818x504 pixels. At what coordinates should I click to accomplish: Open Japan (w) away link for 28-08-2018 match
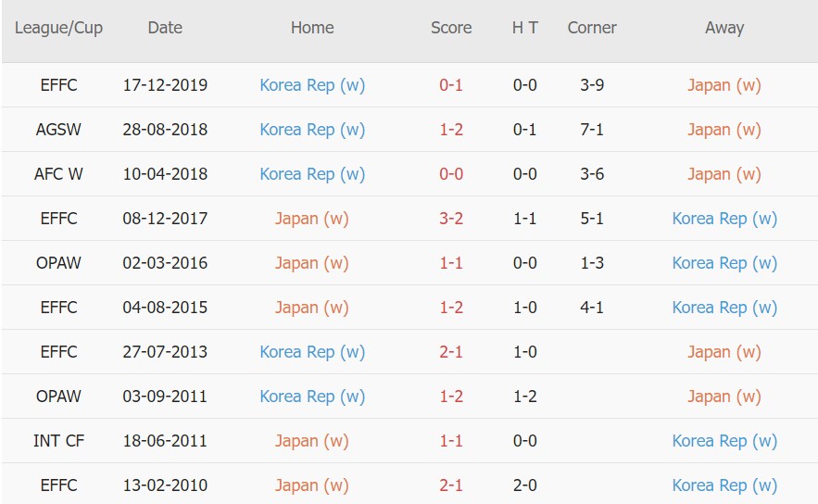(x=724, y=130)
